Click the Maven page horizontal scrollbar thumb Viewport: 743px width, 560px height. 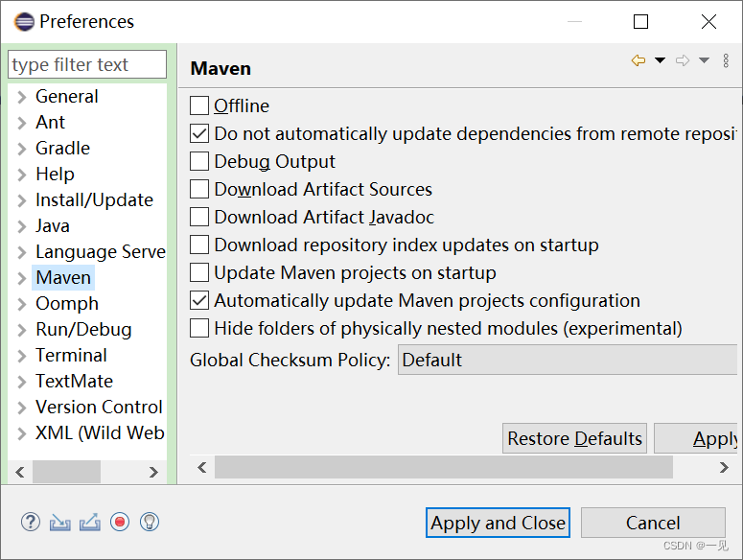[444, 467]
